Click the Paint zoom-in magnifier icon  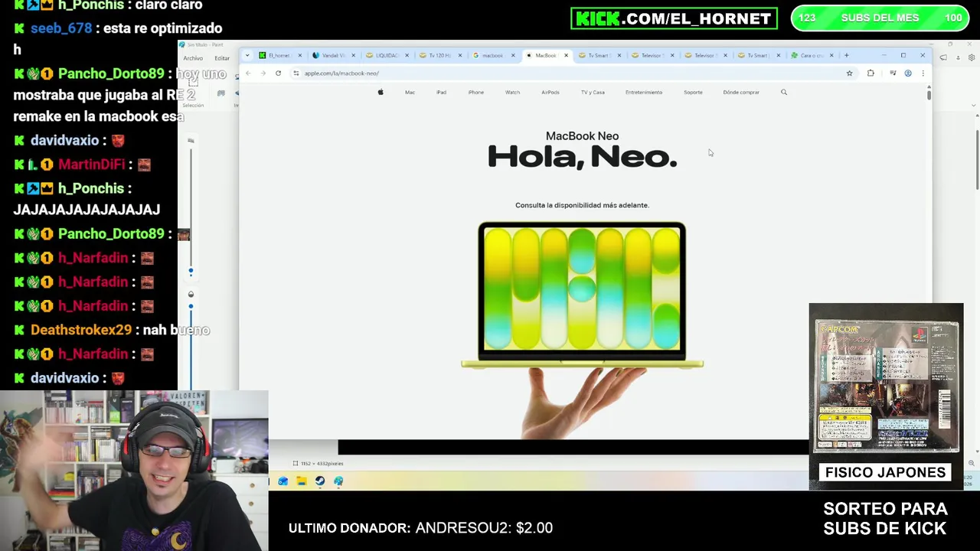(971, 463)
